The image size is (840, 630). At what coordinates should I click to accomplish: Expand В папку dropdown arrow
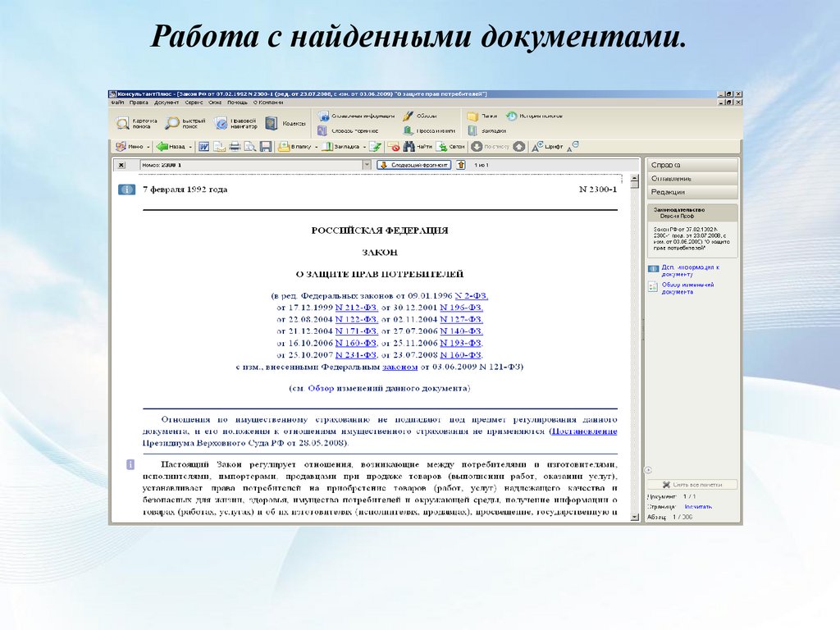(x=316, y=147)
